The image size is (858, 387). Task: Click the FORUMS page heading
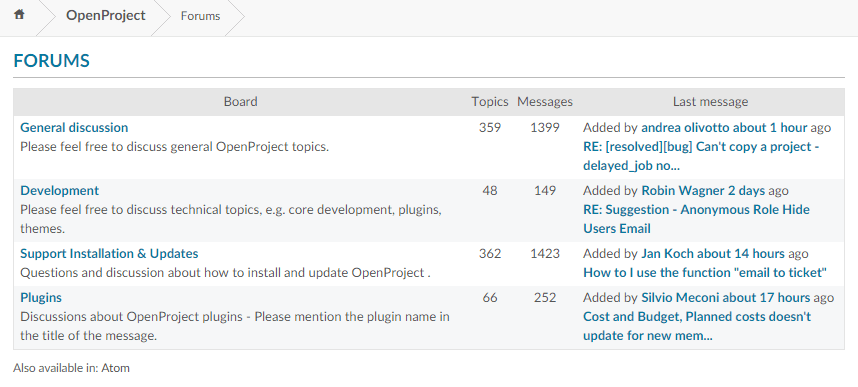[51, 61]
